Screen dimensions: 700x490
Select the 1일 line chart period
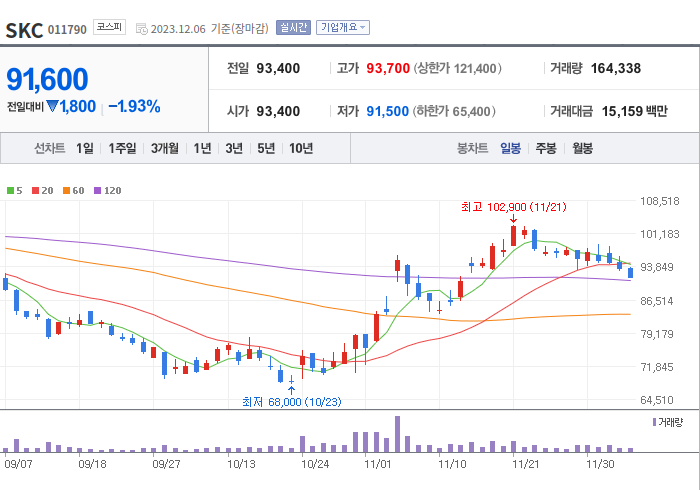85,148
